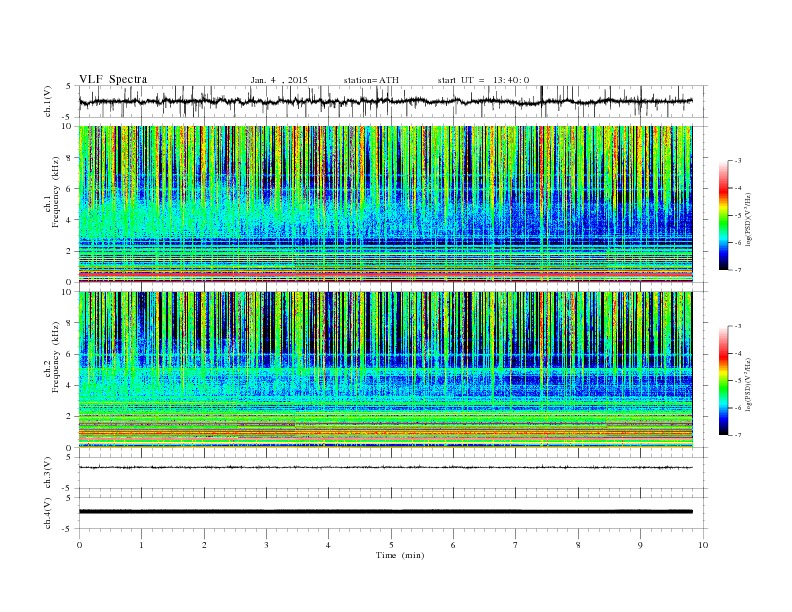Click the 1 minute tick label on time axis

(x=141, y=545)
